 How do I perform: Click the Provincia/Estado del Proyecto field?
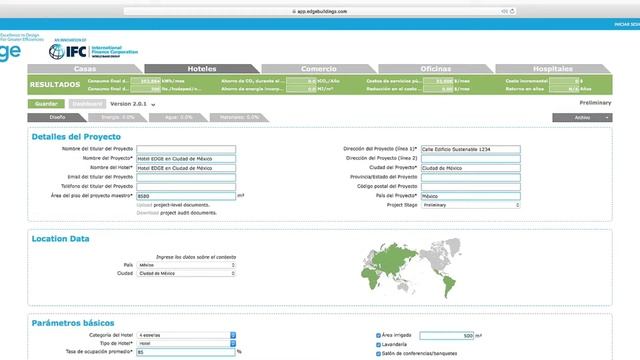tap(471, 177)
